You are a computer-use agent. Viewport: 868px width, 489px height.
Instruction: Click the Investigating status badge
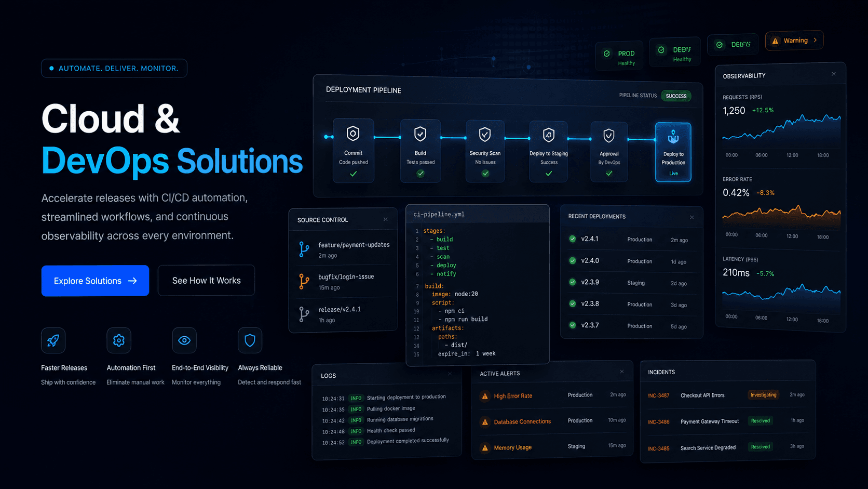click(763, 395)
